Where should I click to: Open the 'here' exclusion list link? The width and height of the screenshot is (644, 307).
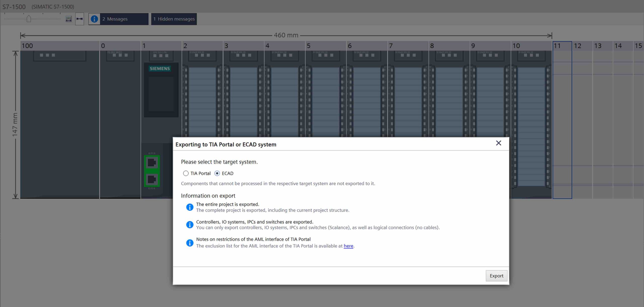348,246
